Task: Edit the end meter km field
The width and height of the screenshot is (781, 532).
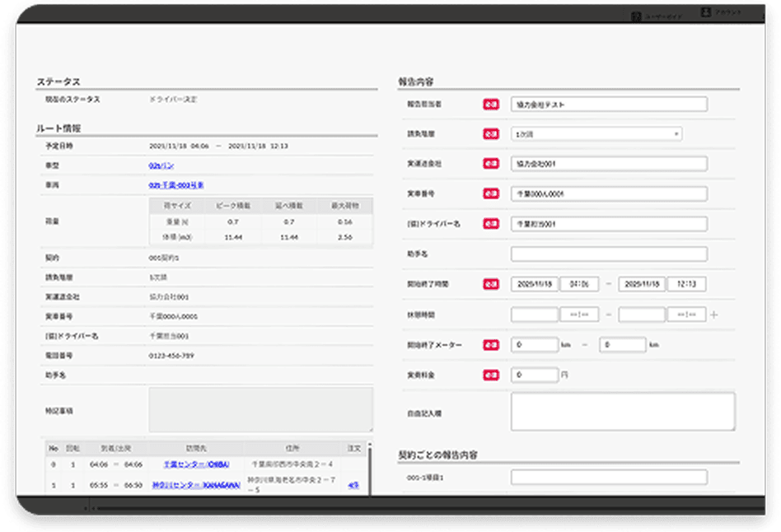Action: pyautogui.click(x=623, y=345)
